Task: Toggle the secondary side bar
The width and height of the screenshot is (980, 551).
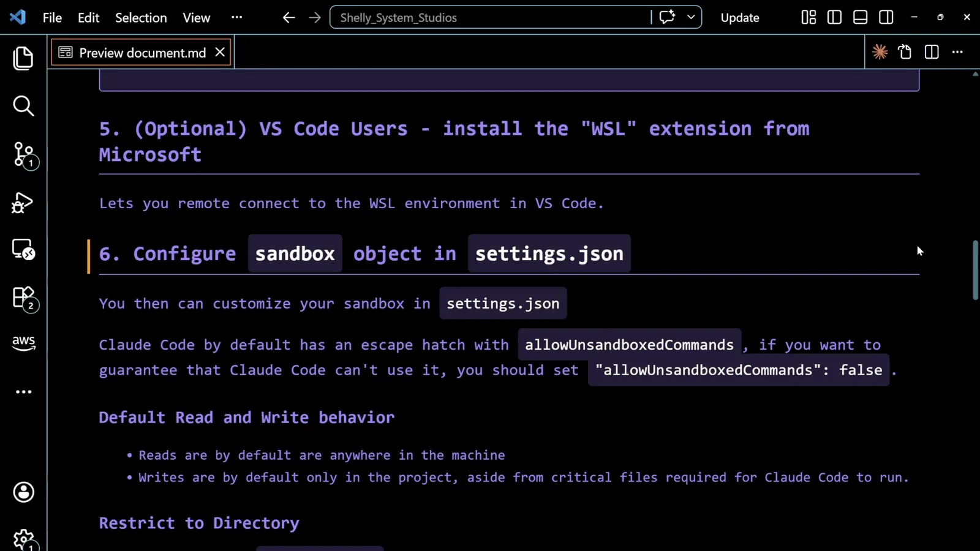Action: tap(886, 17)
